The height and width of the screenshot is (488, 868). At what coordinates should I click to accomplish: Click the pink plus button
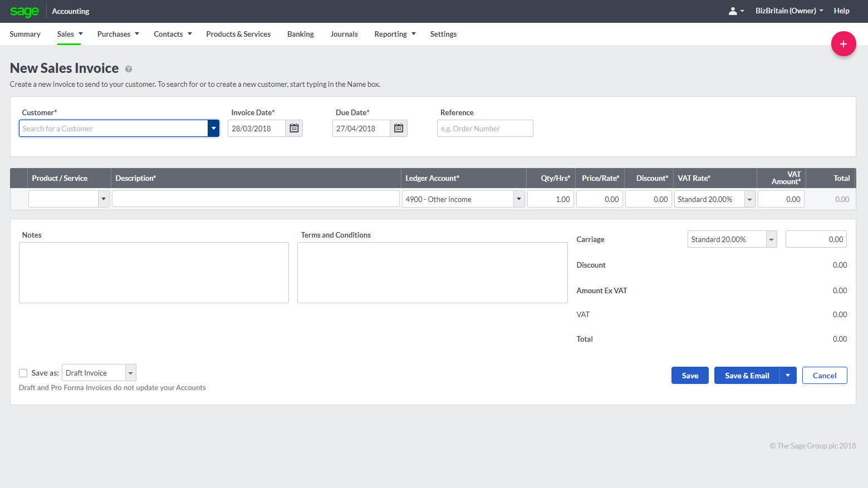843,43
